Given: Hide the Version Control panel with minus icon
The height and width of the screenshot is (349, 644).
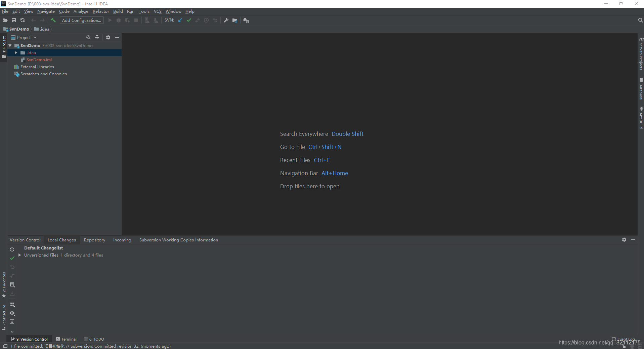Looking at the screenshot, I should point(633,240).
